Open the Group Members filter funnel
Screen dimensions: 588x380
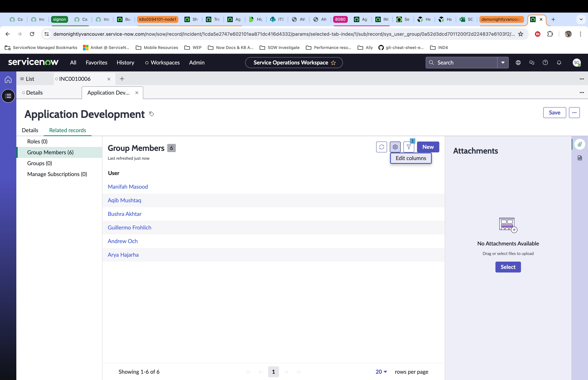[x=409, y=147]
